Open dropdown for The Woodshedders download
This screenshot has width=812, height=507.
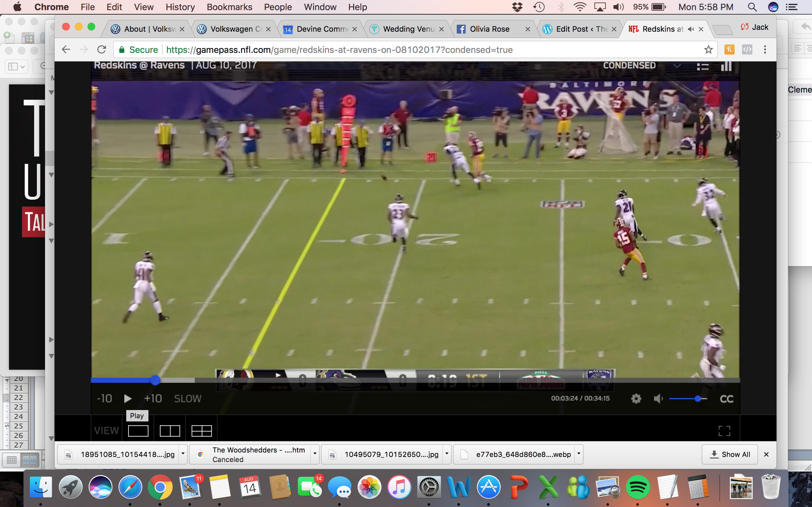(315, 454)
